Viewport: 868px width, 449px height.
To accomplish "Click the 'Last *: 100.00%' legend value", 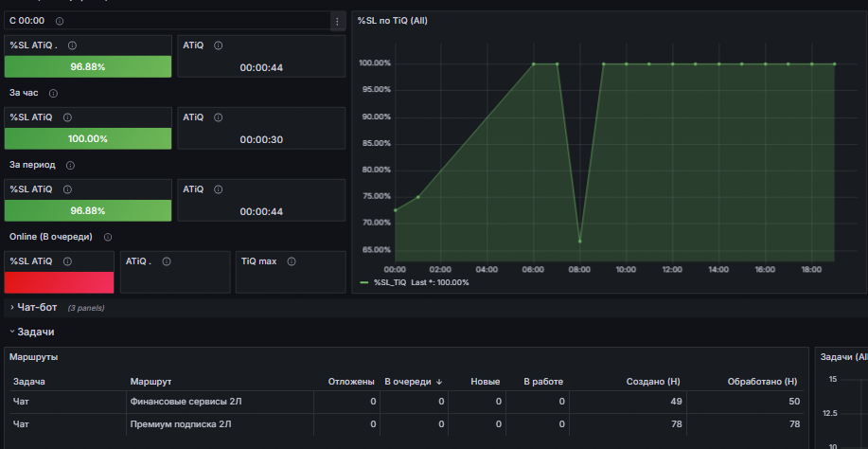I will pyautogui.click(x=439, y=282).
